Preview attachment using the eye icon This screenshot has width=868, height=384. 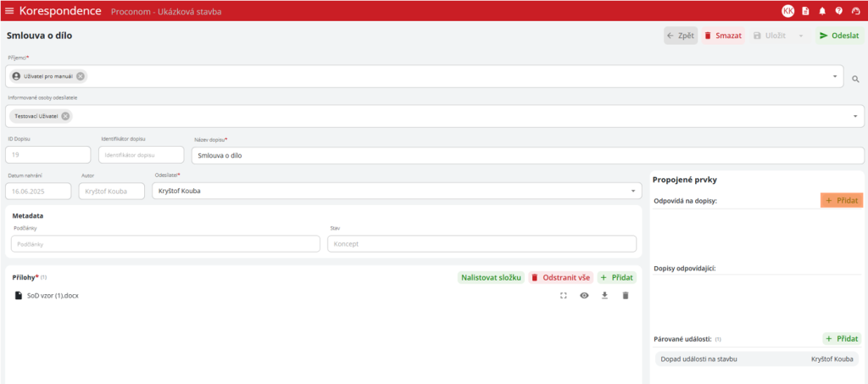pyautogui.click(x=584, y=296)
